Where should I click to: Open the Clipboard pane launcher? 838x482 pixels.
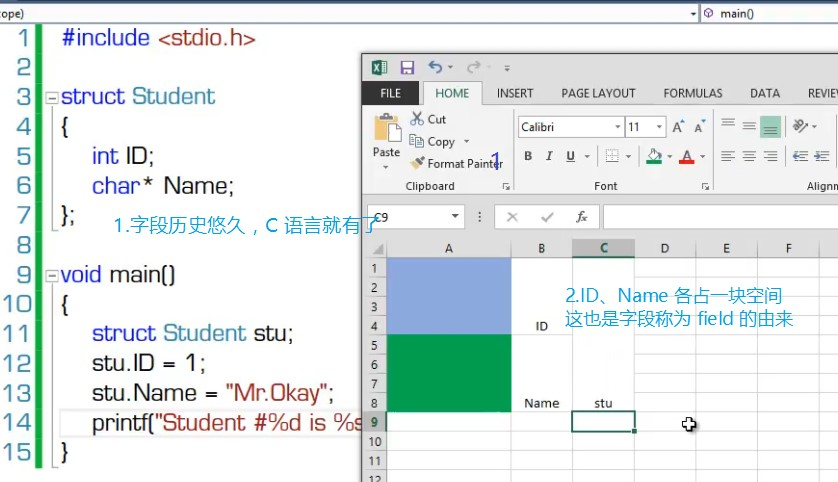[506, 186]
